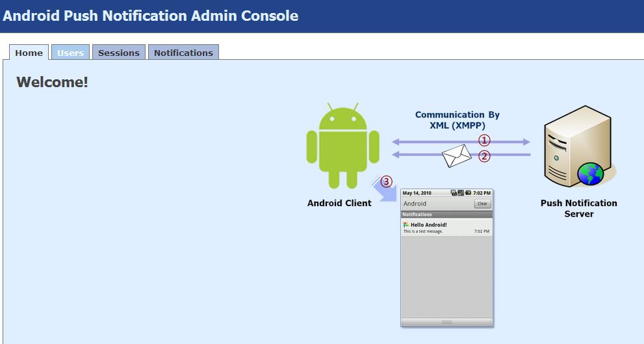Image resolution: width=644 pixels, height=344 pixels.
Task: Click the Android carrier label in phone mockup
Action: click(415, 204)
